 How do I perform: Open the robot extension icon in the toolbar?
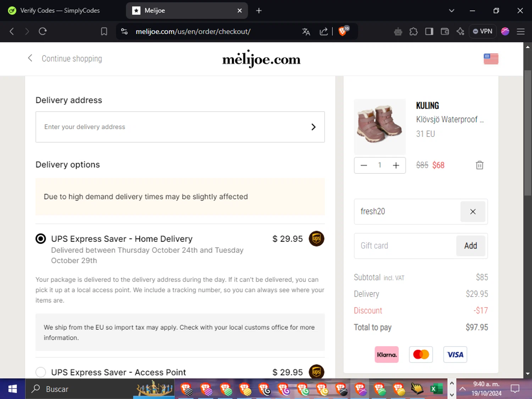tap(398, 32)
